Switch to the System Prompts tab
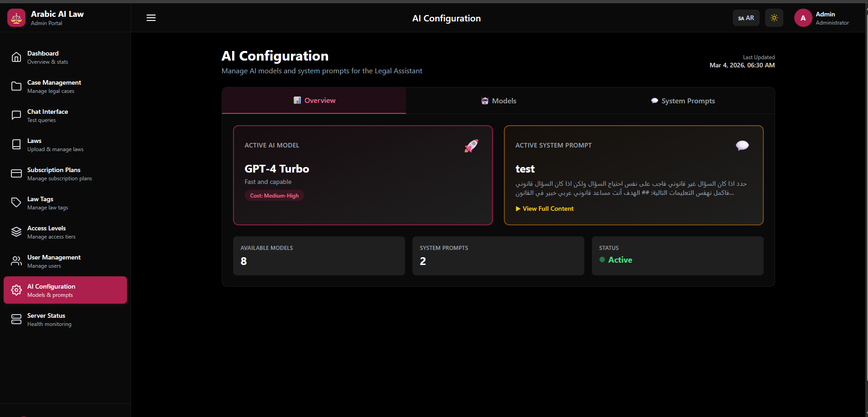The image size is (868, 417). [683, 101]
